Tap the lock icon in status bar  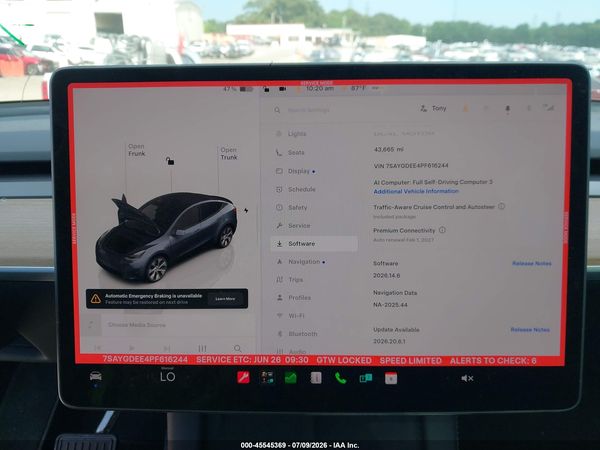266,89
